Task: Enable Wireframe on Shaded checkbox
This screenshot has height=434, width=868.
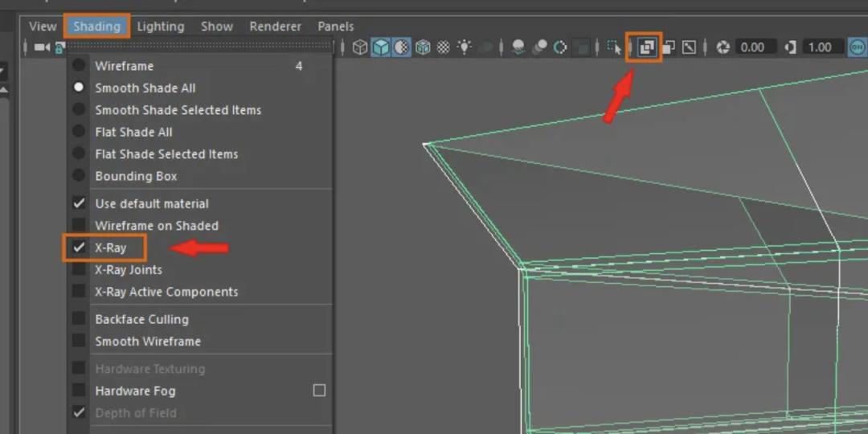Action: point(79,226)
